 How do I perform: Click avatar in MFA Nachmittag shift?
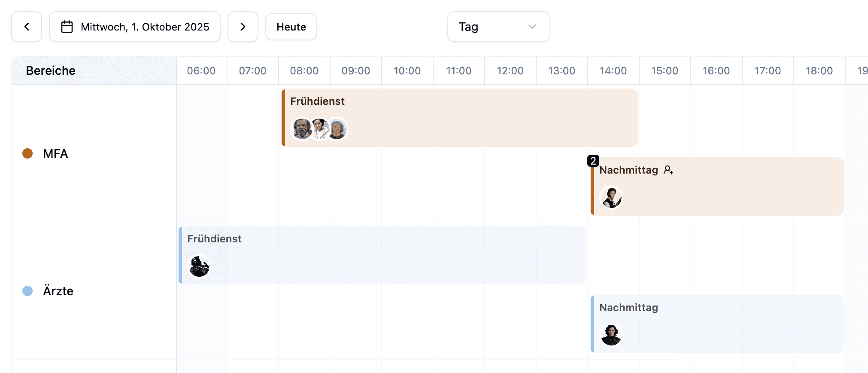pyautogui.click(x=611, y=198)
